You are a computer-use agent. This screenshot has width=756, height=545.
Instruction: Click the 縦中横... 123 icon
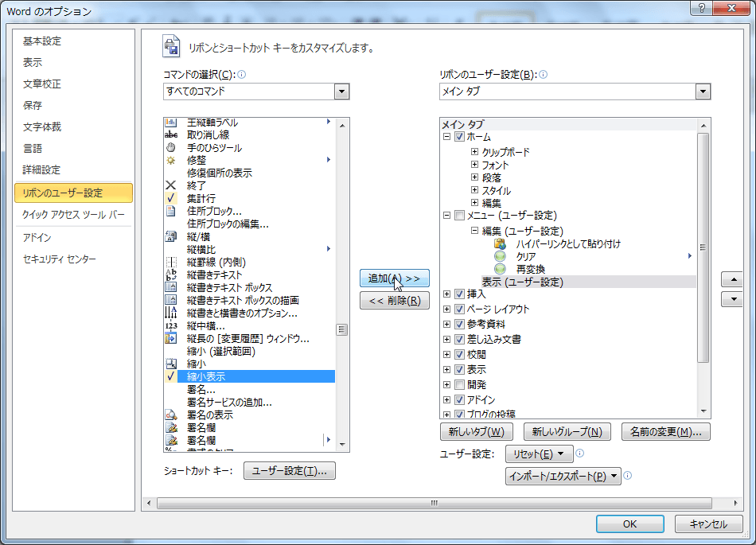(170, 325)
